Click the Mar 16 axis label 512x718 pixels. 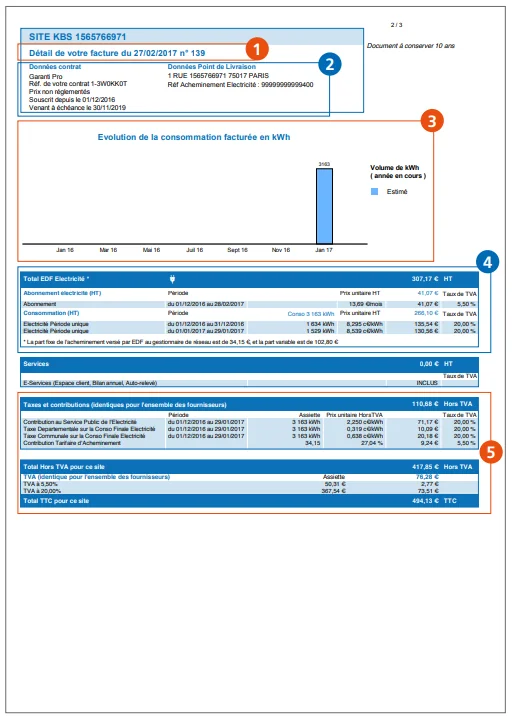pos(108,250)
